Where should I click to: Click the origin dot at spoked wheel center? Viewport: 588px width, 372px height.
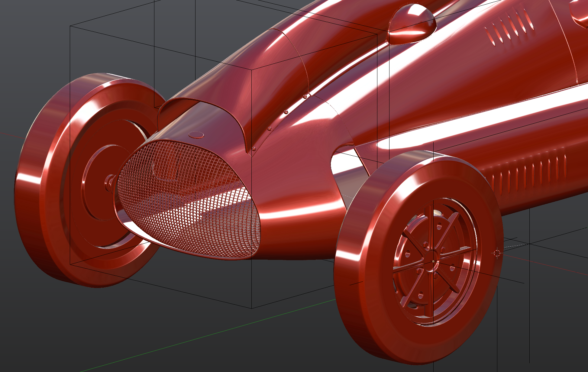point(433,261)
